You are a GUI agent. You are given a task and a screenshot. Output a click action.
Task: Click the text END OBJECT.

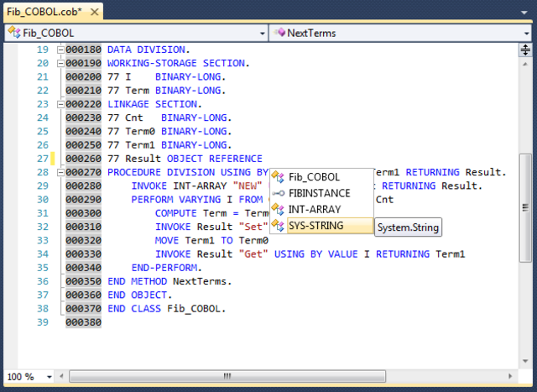(140, 295)
